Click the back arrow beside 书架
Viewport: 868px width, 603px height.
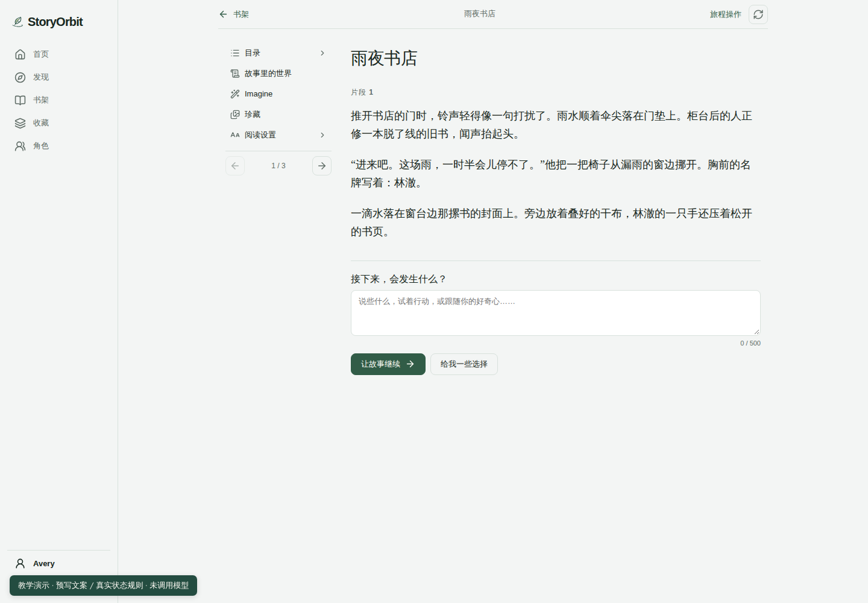coord(223,14)
